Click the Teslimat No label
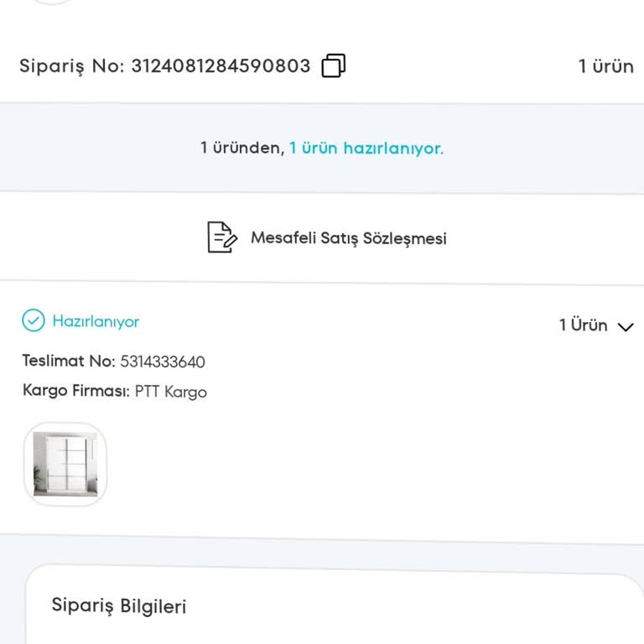Viewport: 644px width, 644px height. pyautogui.click(x=68, y=362)
